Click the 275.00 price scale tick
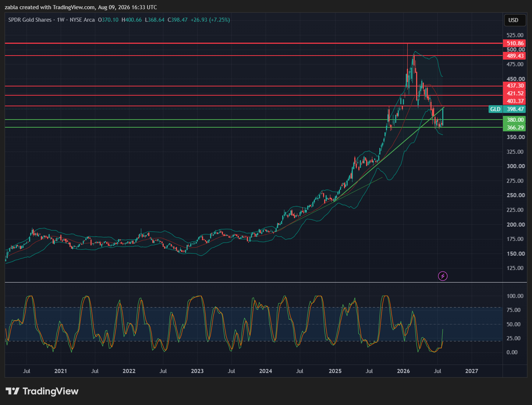Image resolution: width=532 pixels, height=405 pixels. 515,181
